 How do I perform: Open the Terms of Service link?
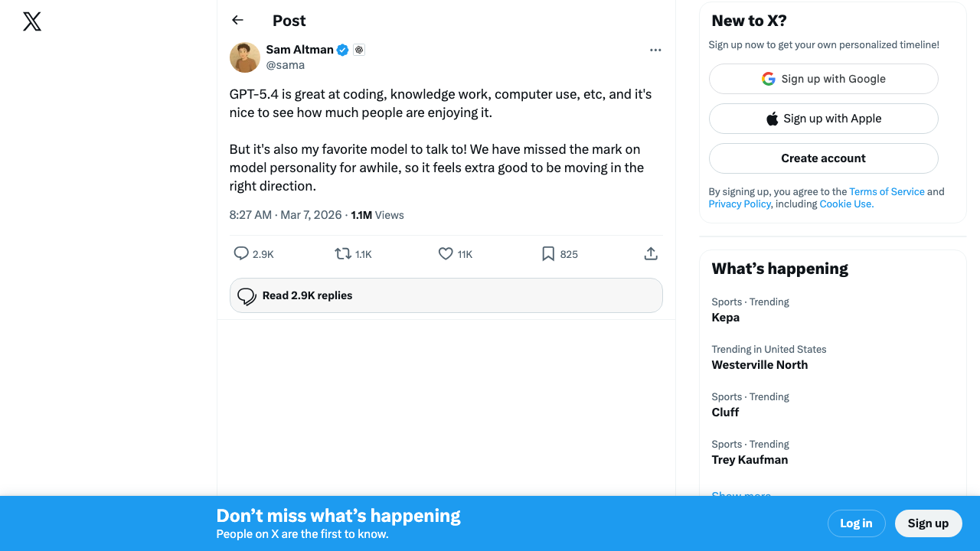pyautogui.click(x=887, y=191)
